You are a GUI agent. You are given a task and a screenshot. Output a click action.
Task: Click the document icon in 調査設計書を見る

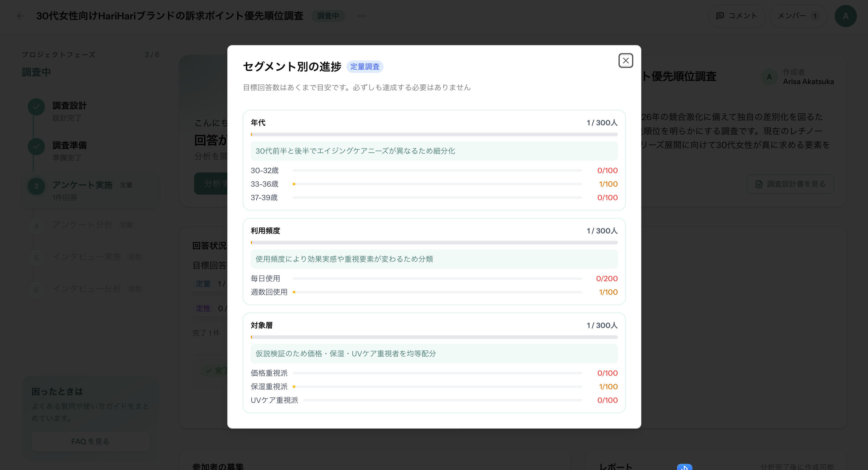click(x=758, y=184)
